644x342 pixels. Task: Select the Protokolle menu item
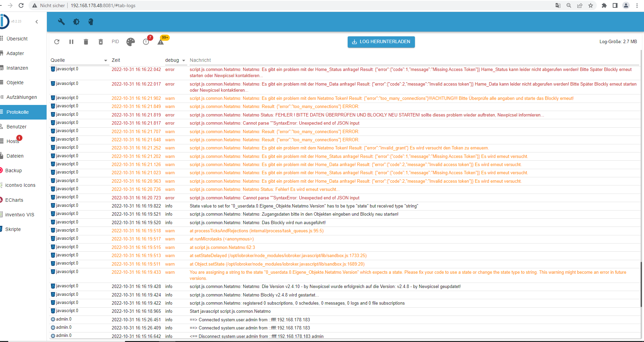click(x=22, y=112)
